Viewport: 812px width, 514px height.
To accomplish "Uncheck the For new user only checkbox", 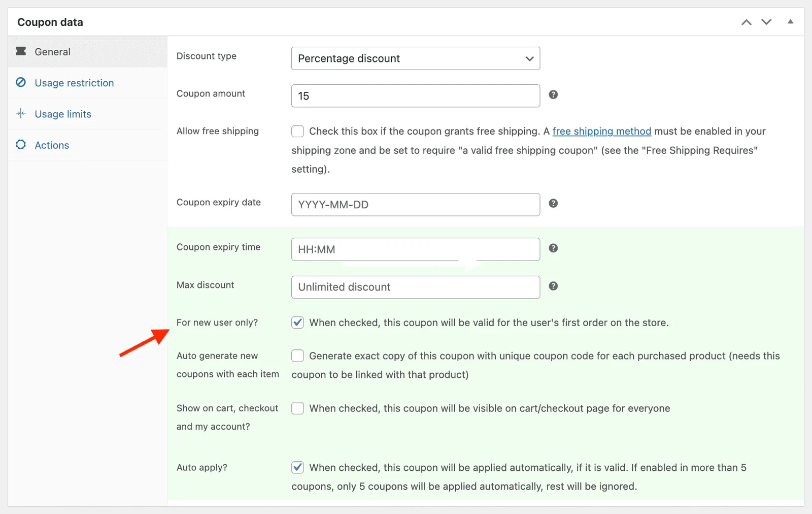I will [x=297, y=323].
